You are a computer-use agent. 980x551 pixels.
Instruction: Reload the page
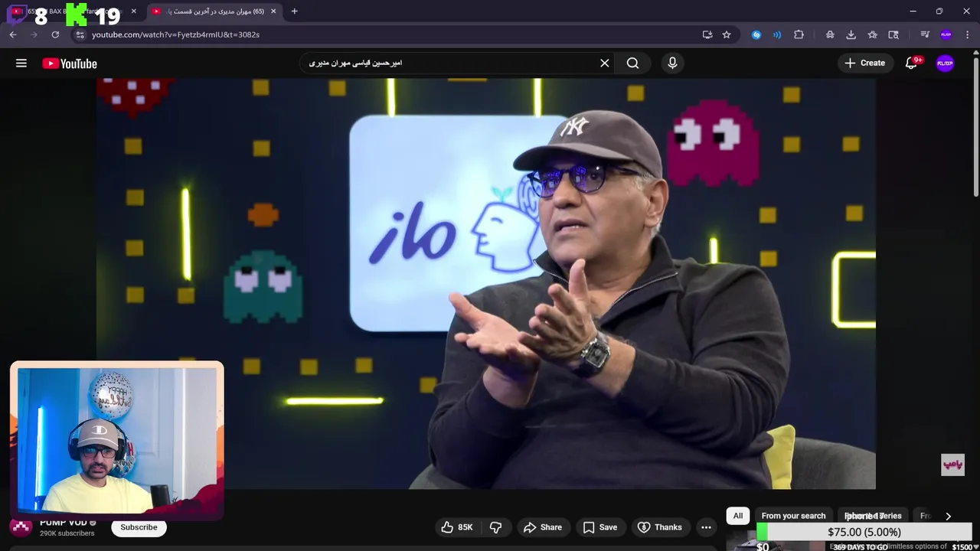point(55,34)
